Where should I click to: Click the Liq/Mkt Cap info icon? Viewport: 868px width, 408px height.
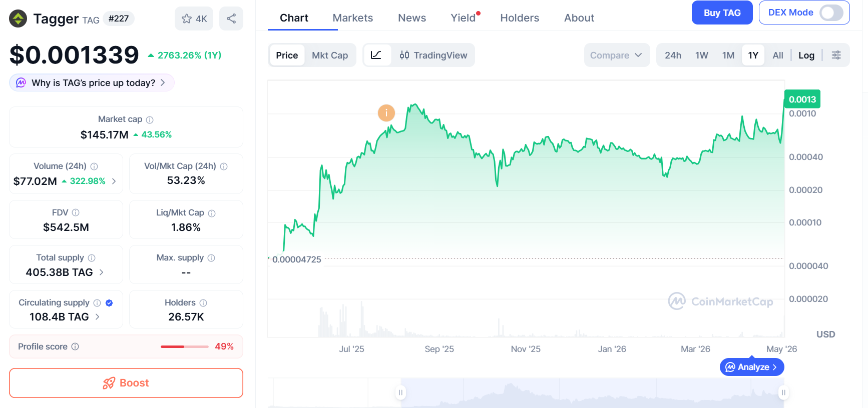[x=212, y=213]
